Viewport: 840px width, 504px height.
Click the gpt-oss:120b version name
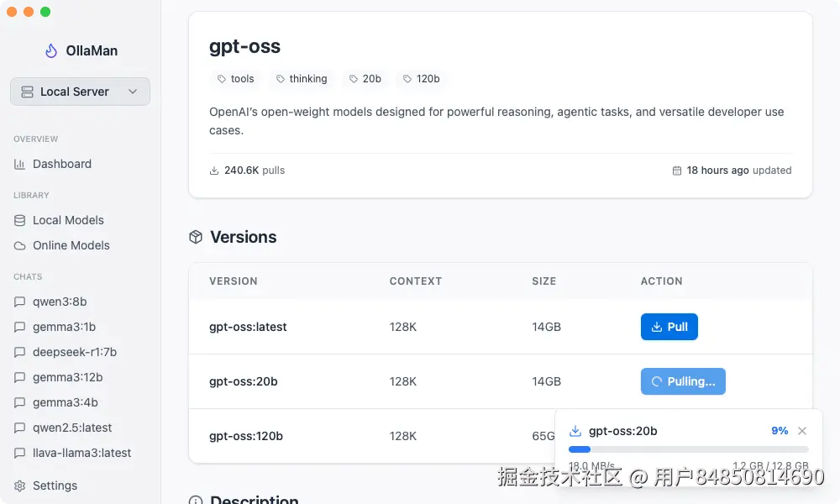click(246, 436)
